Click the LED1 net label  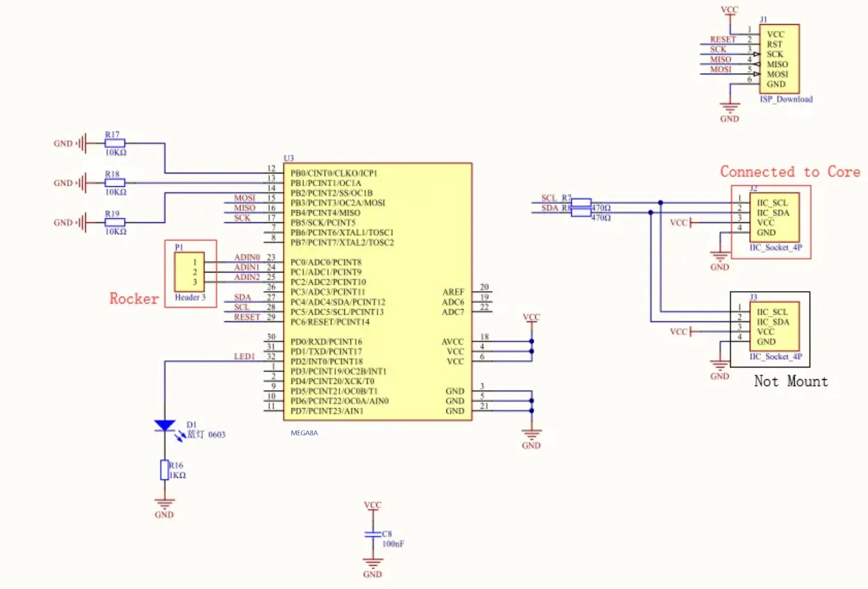pos(244,356)
